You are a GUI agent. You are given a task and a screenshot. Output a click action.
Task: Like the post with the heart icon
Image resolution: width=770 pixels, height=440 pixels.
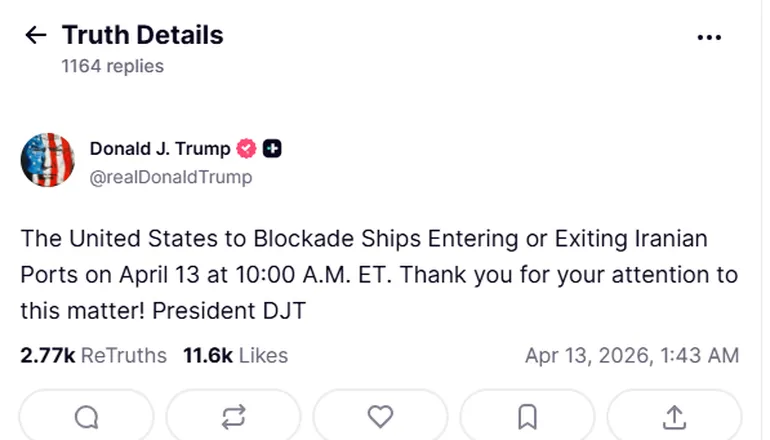pyautogui.click(x=380, y=416)
